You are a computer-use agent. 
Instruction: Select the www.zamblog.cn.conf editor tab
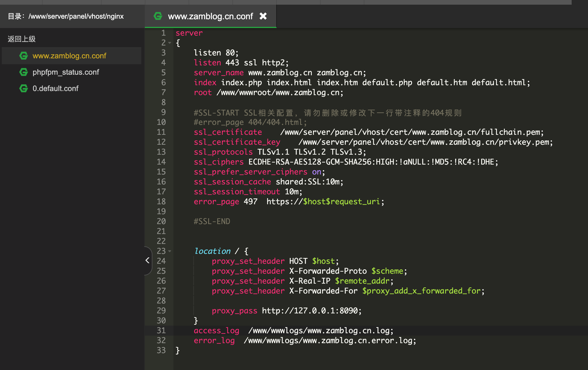click(211, 16)
